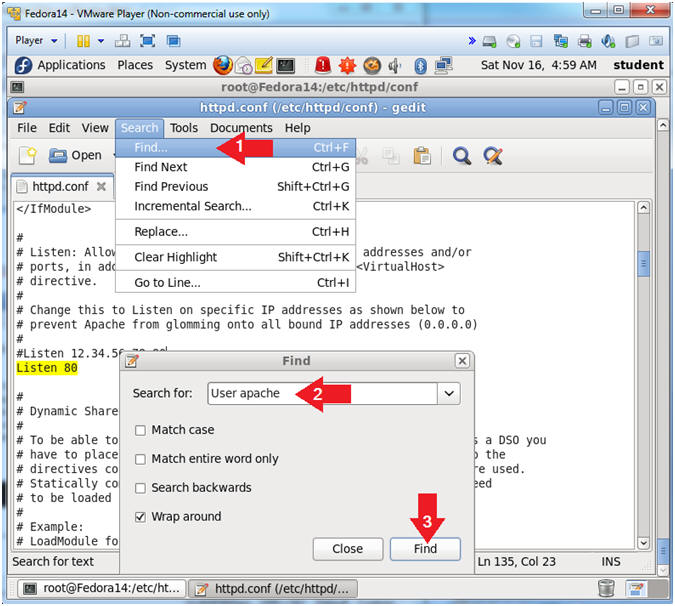Choose Find Previous menu entry
675x606 pixels.
(x=235, y=186)
